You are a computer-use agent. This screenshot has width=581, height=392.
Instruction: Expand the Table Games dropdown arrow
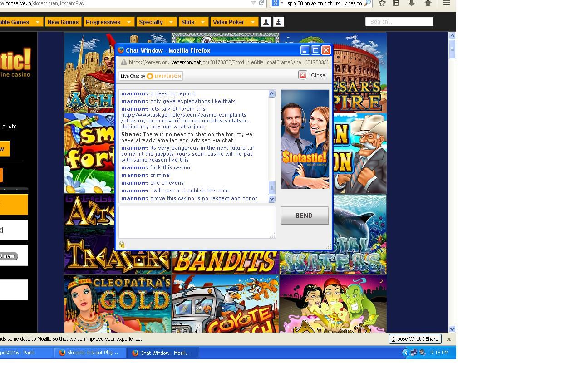pyautogui.click(x=37, y=22)
